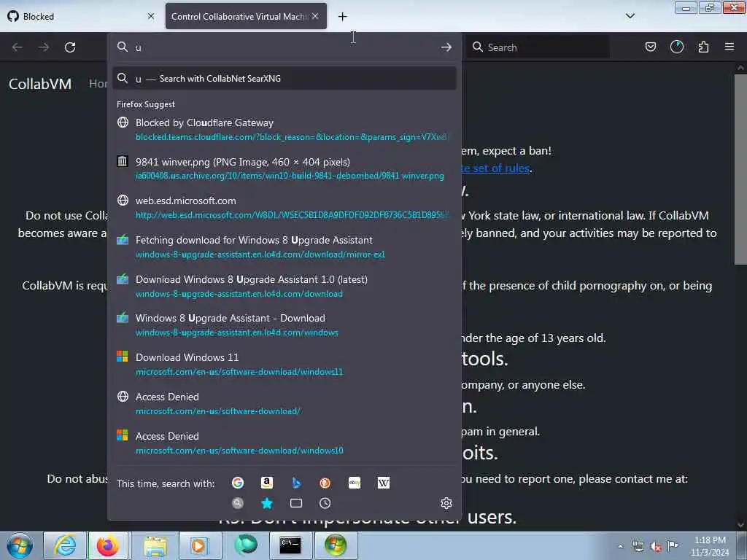Click into the address bar field
This screenshot has height=560, width=747.
285,47
